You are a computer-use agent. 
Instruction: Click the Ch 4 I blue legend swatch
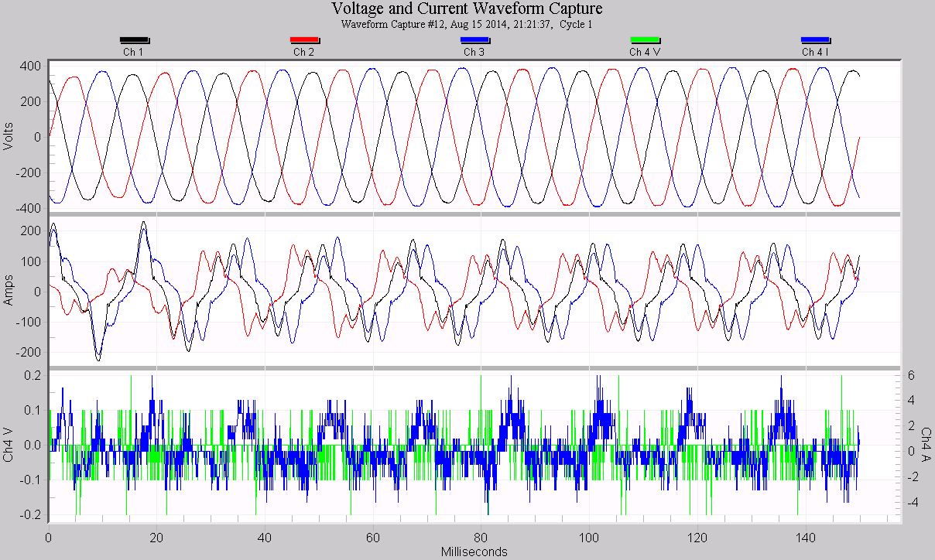(x=816, y=39)
